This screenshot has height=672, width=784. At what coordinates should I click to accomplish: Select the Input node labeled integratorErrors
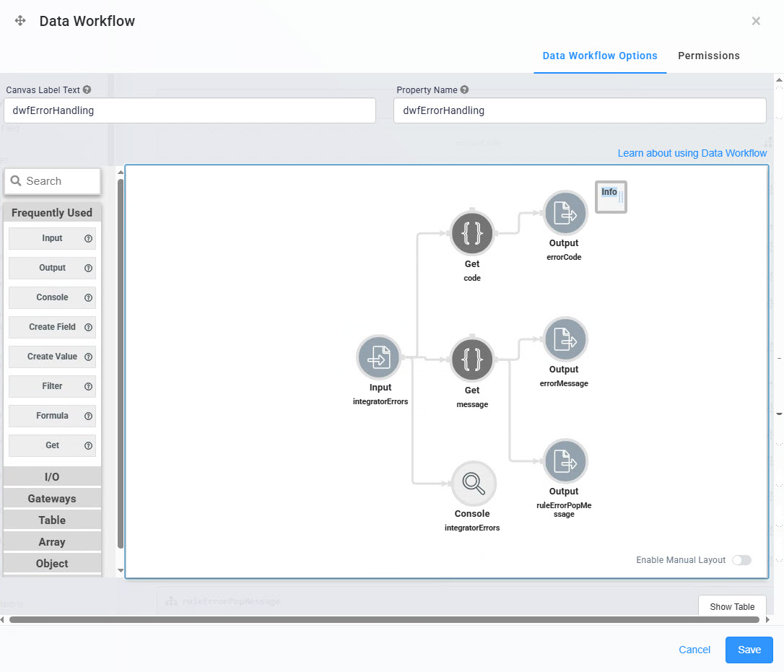point(379,357)
